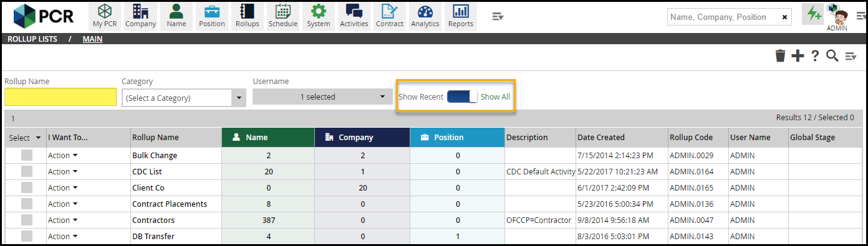The image size is (868, 246).
Task: Open the toolbar overflow menu next to Reports
Action: pyautogui.click(x=498, y=17)
